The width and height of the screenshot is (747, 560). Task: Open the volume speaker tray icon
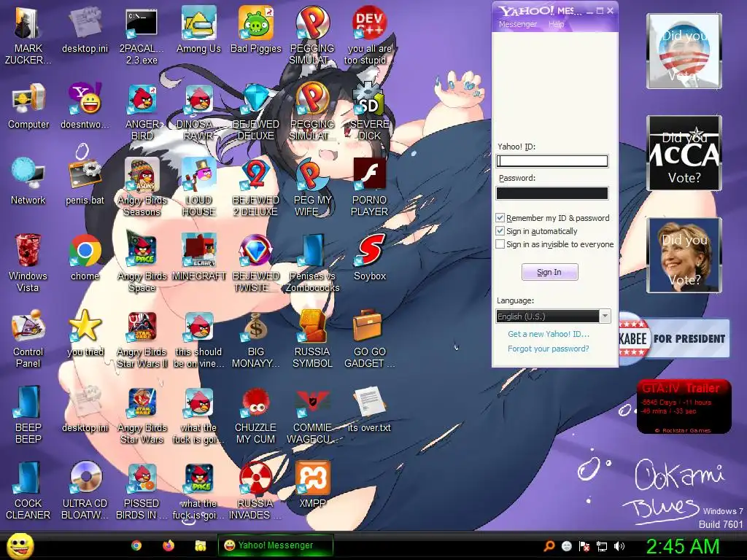pos(619,545)
